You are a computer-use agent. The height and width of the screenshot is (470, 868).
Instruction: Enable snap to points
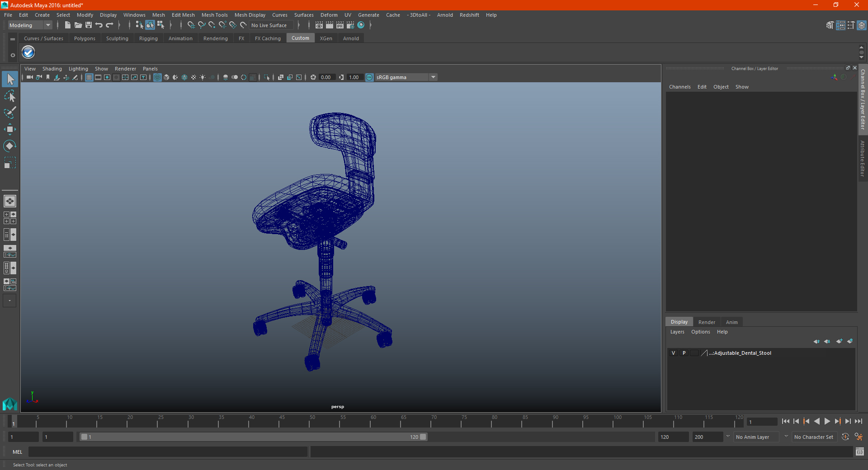pos(212,25)
